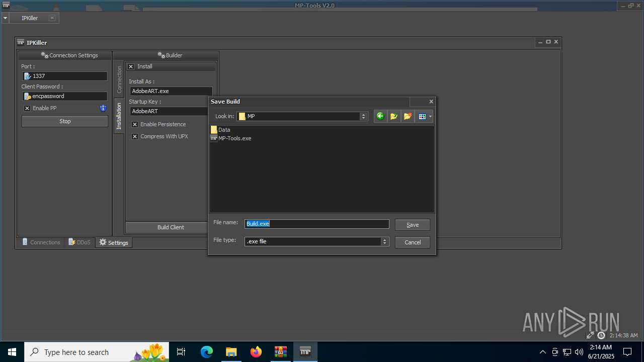Click the Startup Key field AdobeART

pos(169,111)
